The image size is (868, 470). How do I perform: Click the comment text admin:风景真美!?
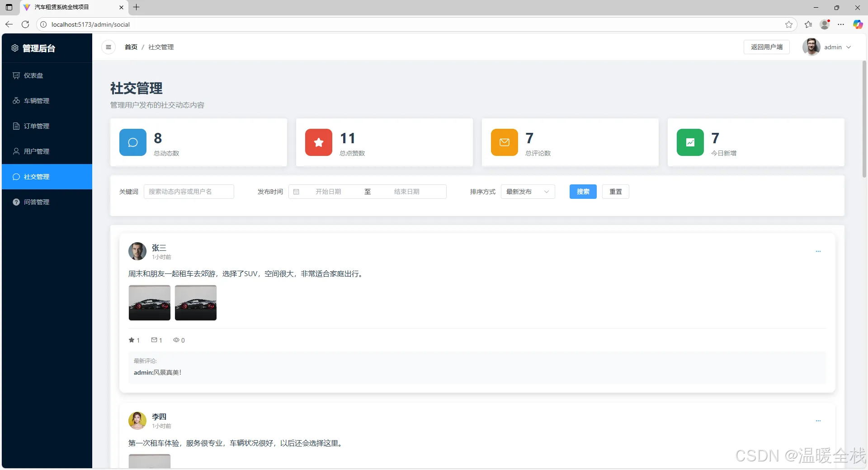pyautogui.click(x=157, y=372)
